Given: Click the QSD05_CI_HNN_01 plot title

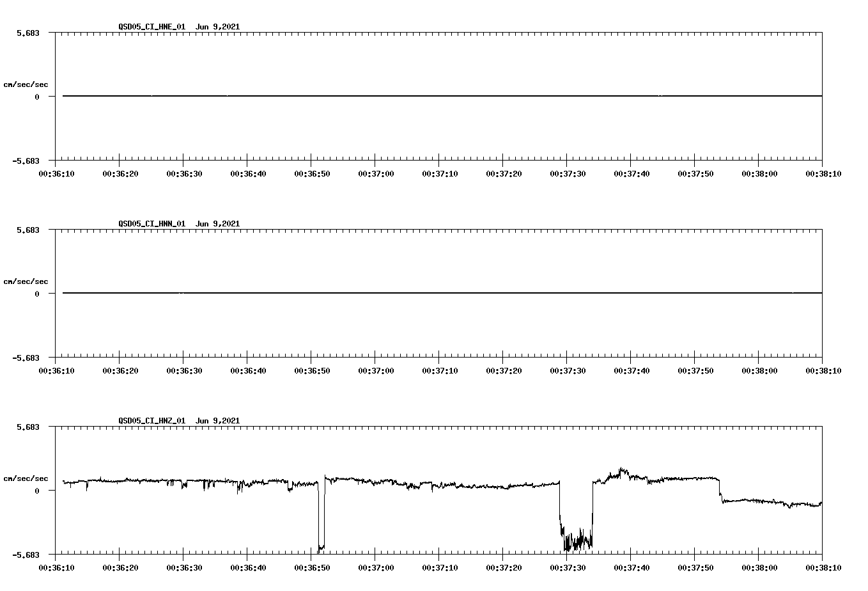Looking at the screenshot, I should pyautogui.click(x=179, y=224).
